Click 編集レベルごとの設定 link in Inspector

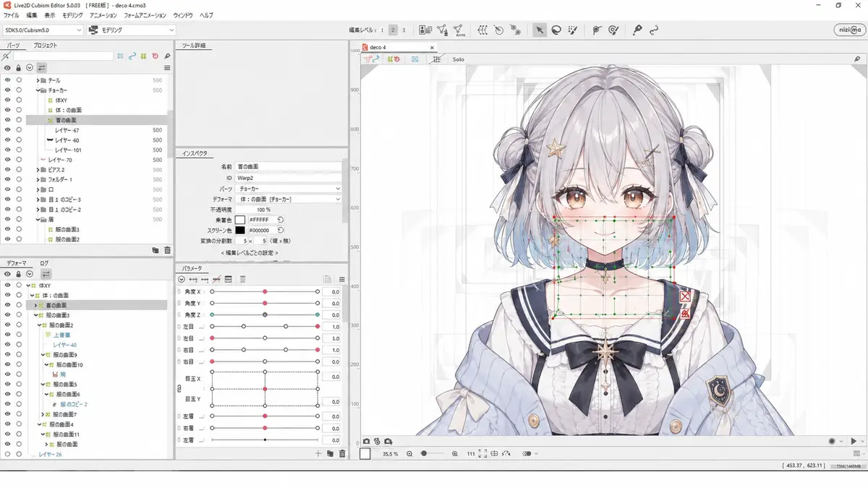[250, 253]
